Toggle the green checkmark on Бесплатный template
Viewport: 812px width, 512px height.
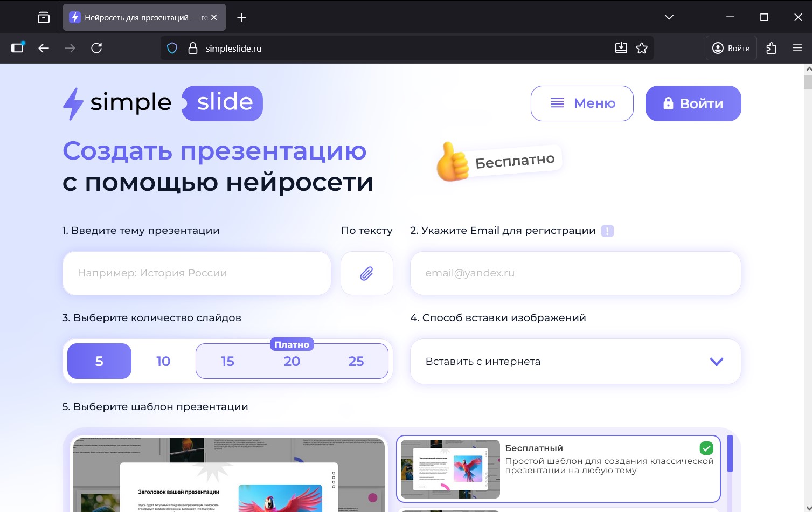706,448
